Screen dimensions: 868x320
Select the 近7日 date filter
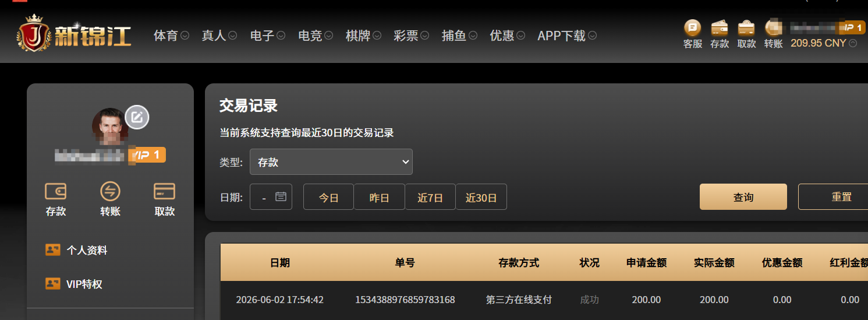point(430,197)
